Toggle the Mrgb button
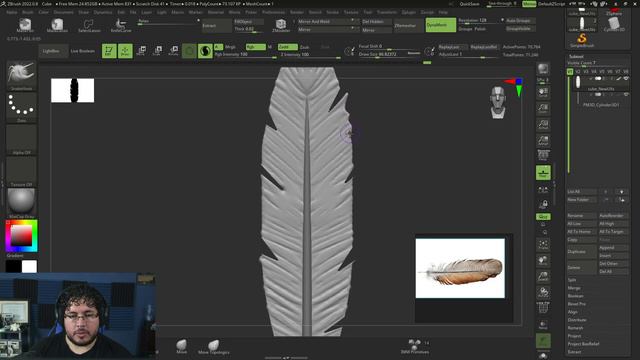This screenshot has height=360, width=640. tap(230, 47)
